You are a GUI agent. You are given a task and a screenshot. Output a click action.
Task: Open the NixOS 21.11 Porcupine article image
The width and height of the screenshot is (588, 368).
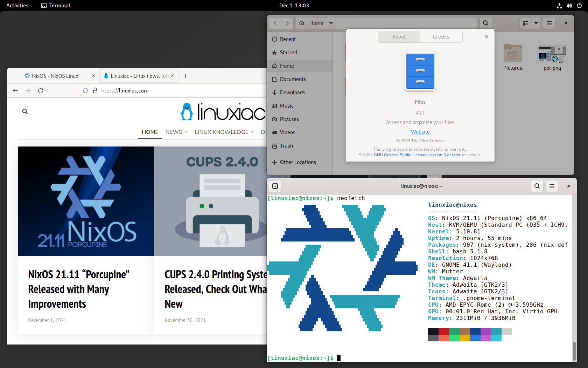point(86,201)
